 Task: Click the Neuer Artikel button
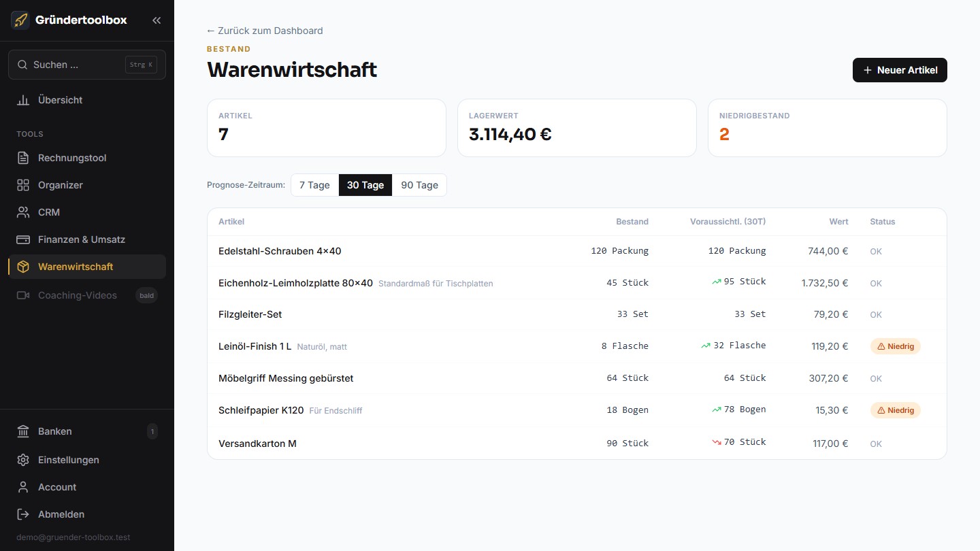(x=900, y=70)
